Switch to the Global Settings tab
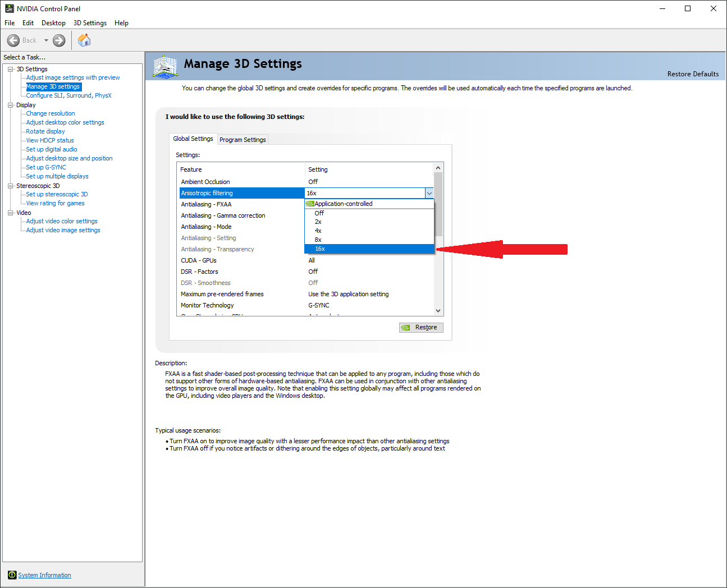 [x=193, y=139]
